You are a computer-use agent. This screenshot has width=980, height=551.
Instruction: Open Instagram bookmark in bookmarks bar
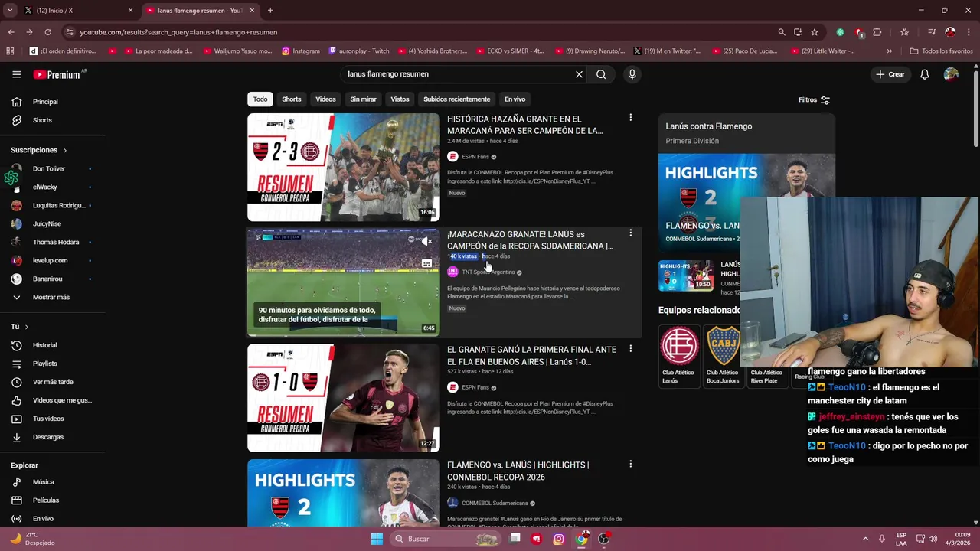[x=300, y=51]
